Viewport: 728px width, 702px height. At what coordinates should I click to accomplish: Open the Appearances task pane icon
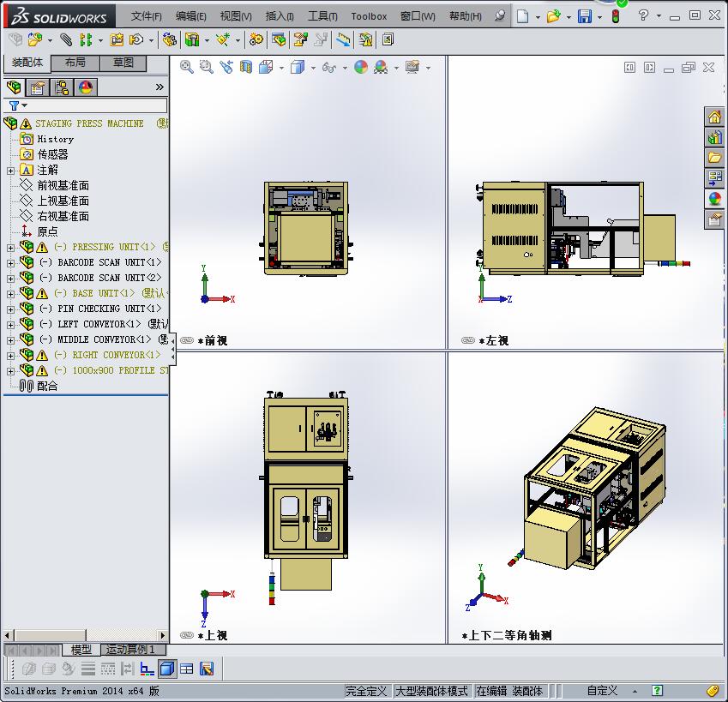(714, 199)
